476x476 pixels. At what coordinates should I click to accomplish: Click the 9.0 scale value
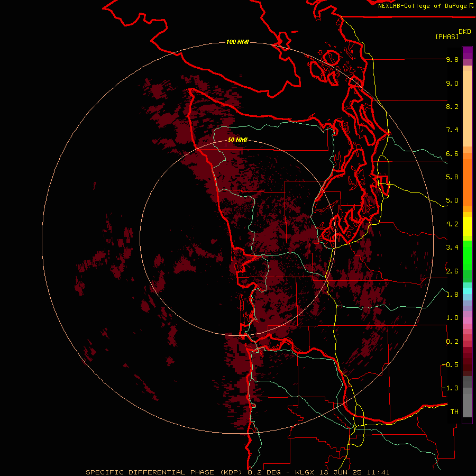[x=452, y=83]
